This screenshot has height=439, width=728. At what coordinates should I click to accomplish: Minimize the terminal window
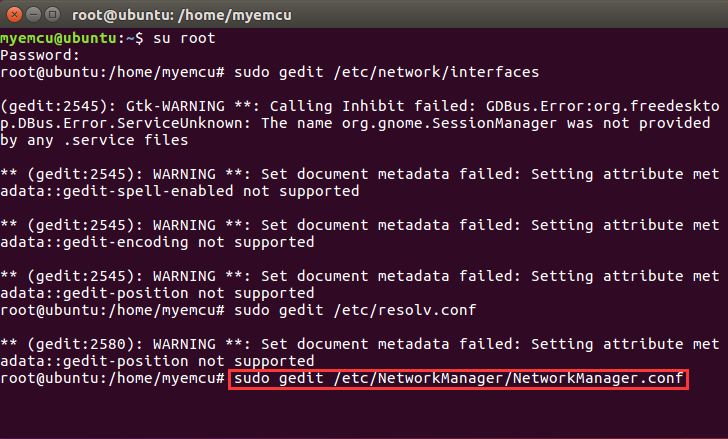point(33,15)
